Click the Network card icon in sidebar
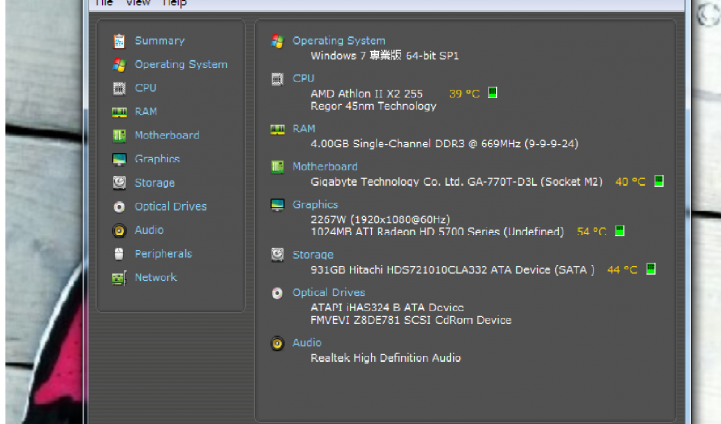 (x=119, y=278)
